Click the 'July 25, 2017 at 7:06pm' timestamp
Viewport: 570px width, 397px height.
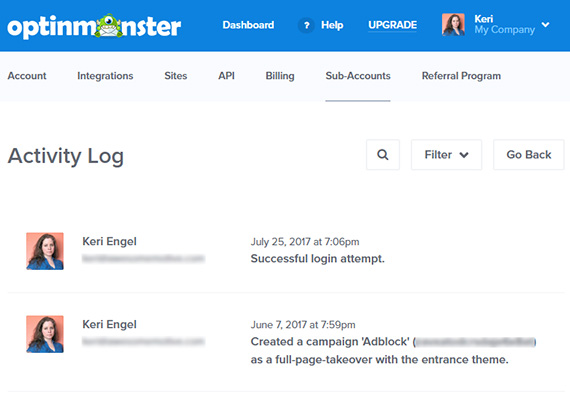click(x=305, y=242)
